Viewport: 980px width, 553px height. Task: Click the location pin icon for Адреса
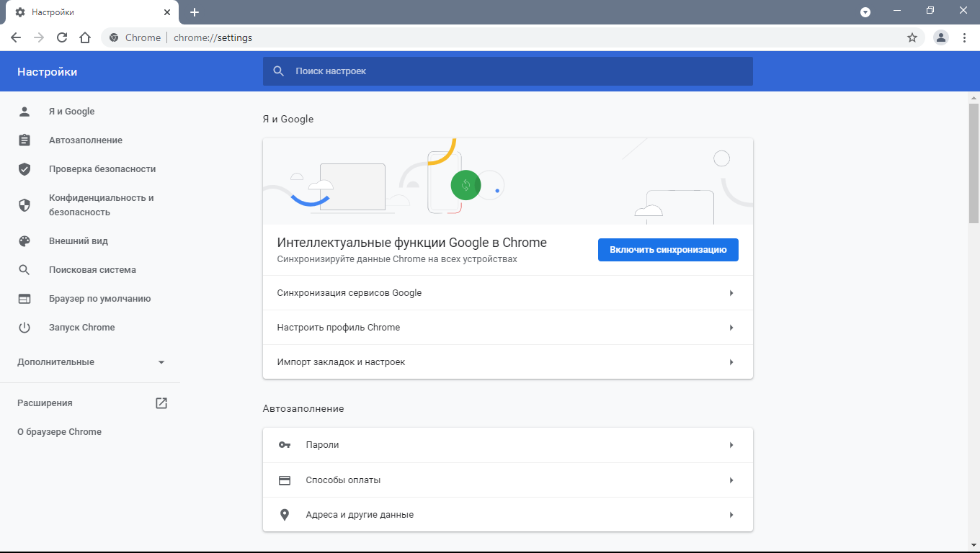(x=285, y=515)
